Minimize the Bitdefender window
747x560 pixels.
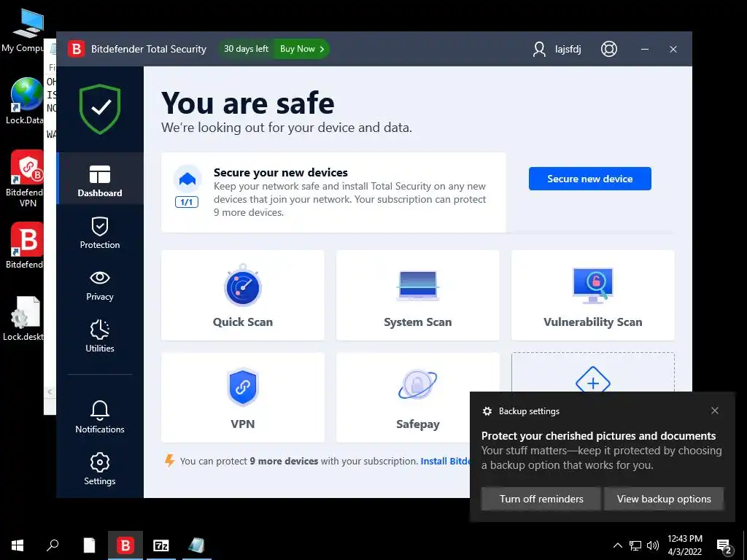(x=645, y=49)
